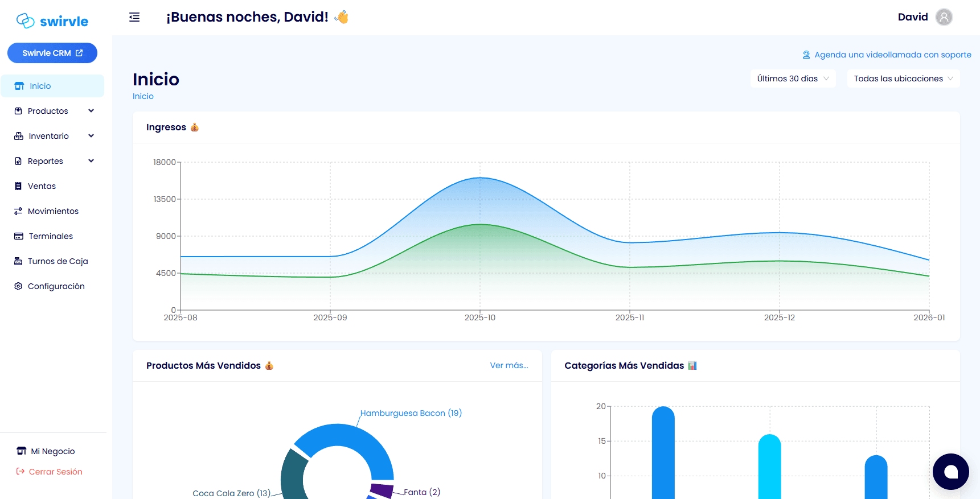Go to Inicio in the sidebar
The height and width of the screenshot is (499, 980).
pyautogui.click(x=52, y=86)
